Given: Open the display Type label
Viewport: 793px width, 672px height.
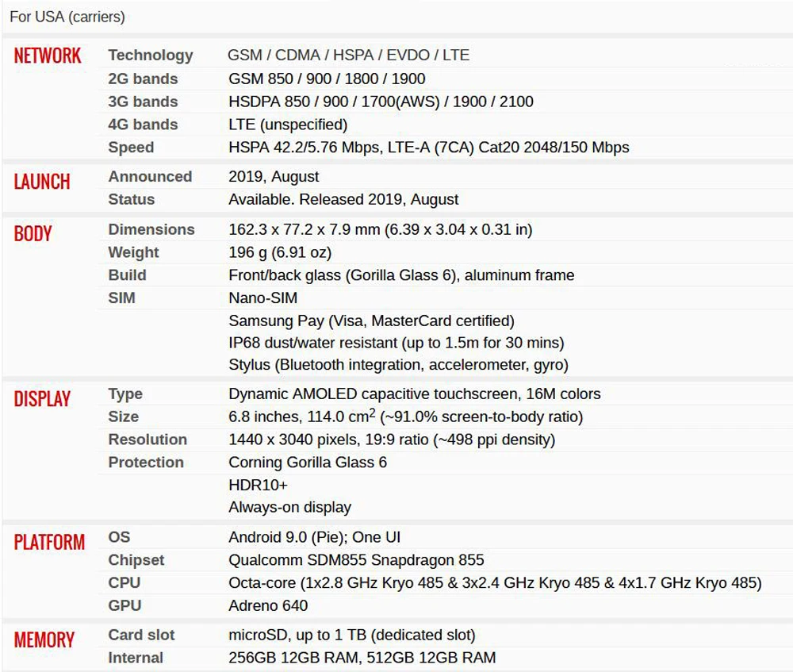Looking at the screenshot, I should click(x=125, y=394).
